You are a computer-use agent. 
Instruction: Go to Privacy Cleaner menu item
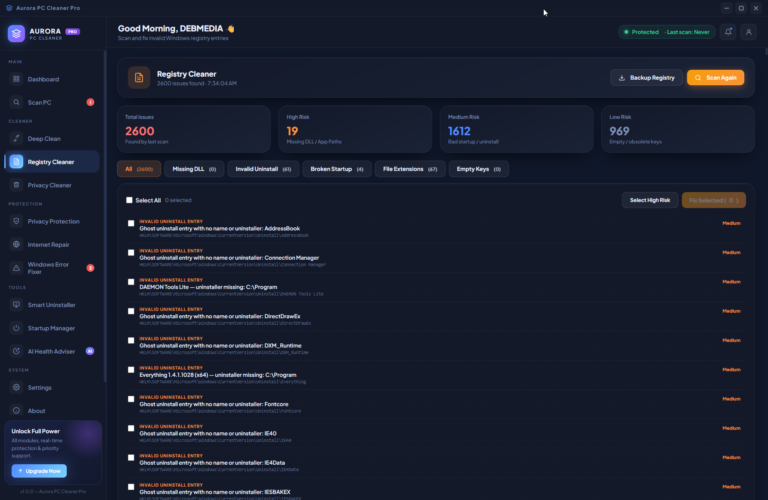tap(52, 185)
